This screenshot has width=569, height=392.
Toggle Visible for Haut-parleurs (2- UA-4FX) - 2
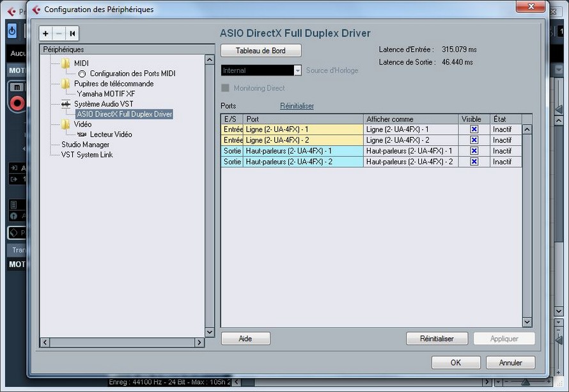pyautogui.click(x=474, y=162)
